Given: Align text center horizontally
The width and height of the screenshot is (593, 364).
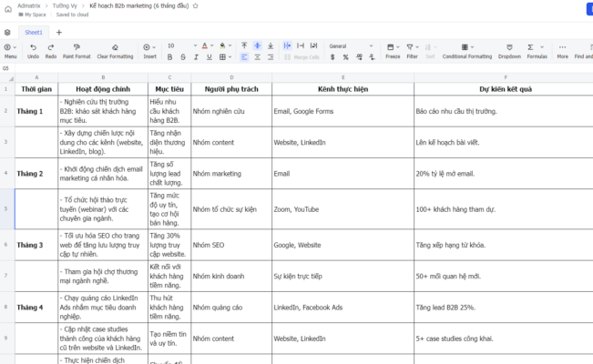Looking at the screenshot, I should (x=257, y=57).
